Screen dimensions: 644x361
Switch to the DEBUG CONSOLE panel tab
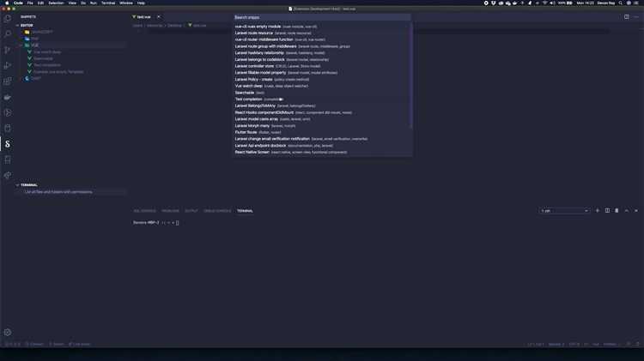coord(217,211)
